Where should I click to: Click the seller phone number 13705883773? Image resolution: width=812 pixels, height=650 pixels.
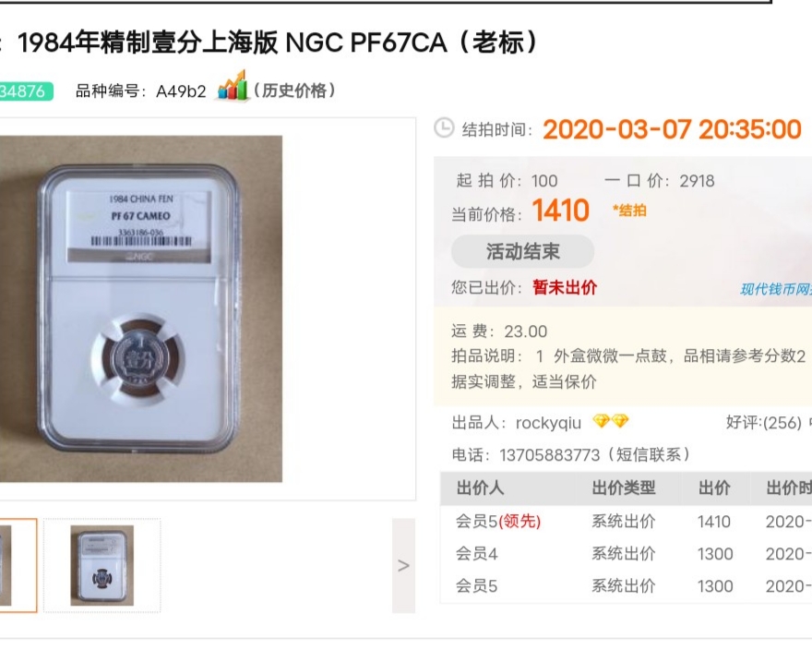pyautogui.click(x=549, y=455)
